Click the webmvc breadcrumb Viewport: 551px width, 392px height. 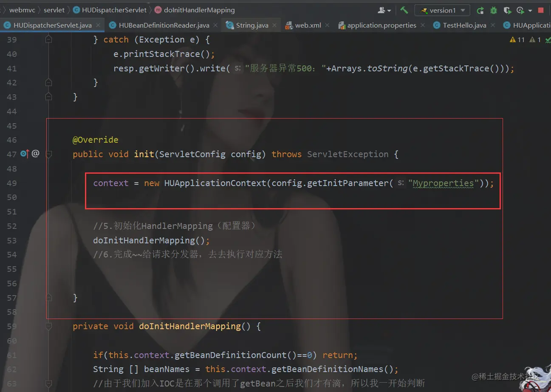22,10
